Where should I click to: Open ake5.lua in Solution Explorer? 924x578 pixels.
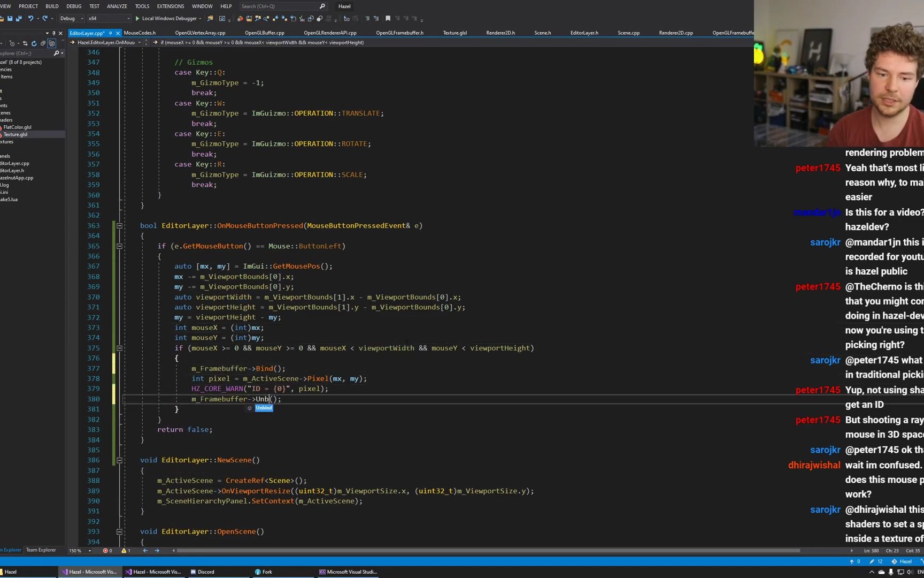click(9, 200)
